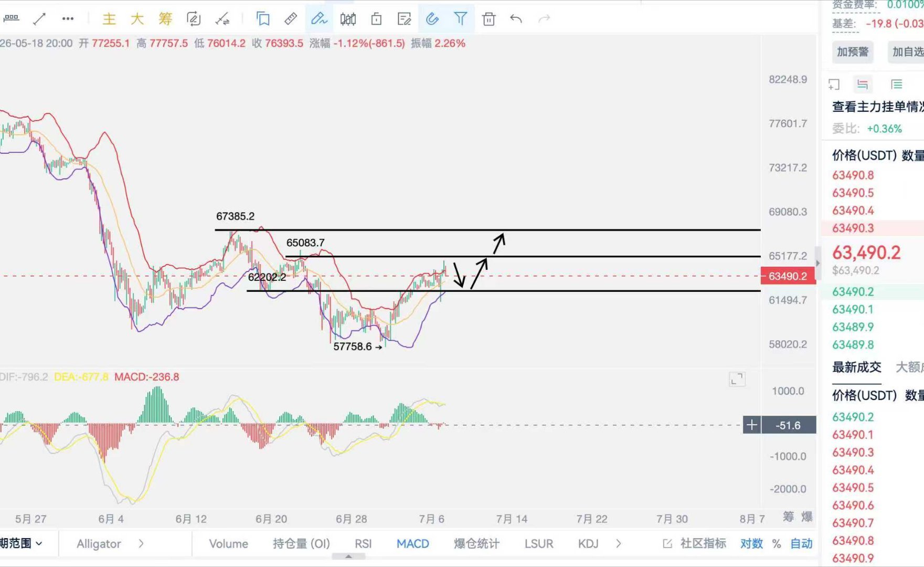The width and height of the screenshot is (924, 567).
Task: Switch to the RSI indicator tab
Action: 363,544
